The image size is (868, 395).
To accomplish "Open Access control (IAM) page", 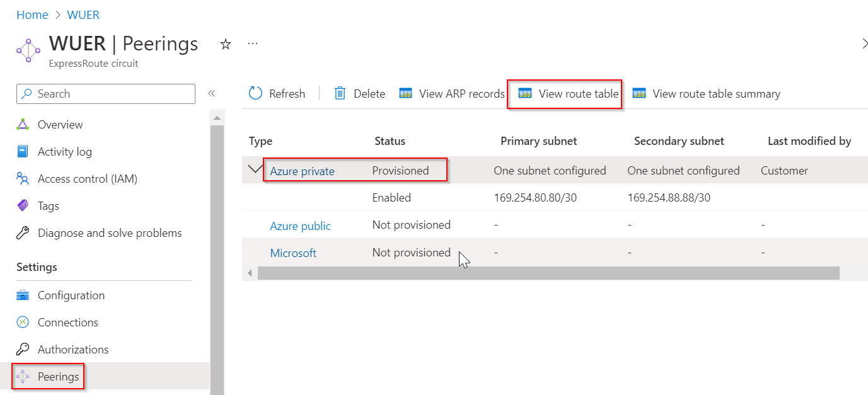I will pos(87,179).
